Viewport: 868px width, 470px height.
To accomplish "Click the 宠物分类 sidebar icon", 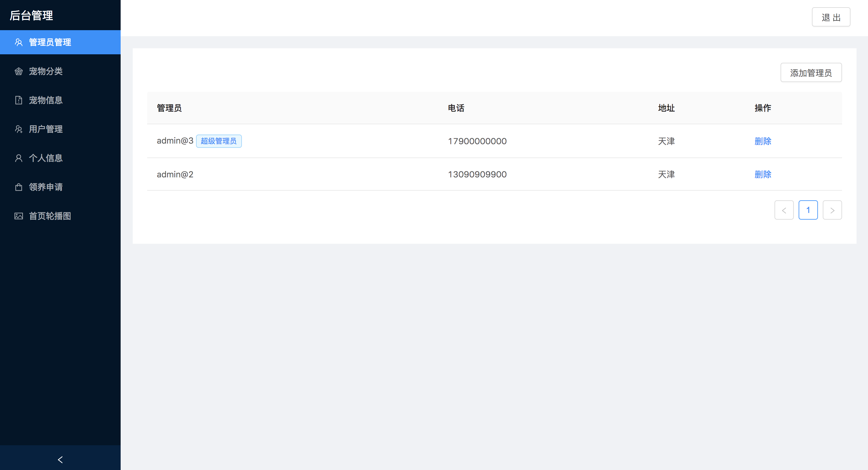I will (18, 71).
